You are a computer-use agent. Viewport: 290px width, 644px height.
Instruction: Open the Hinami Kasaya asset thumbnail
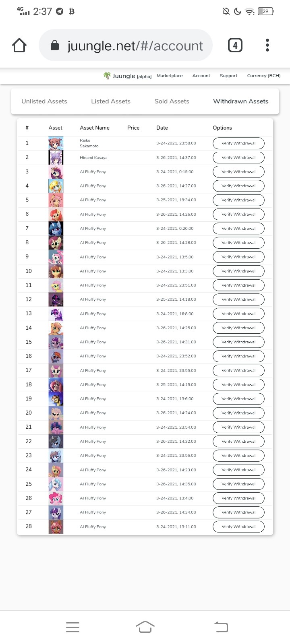pos(56,157)
